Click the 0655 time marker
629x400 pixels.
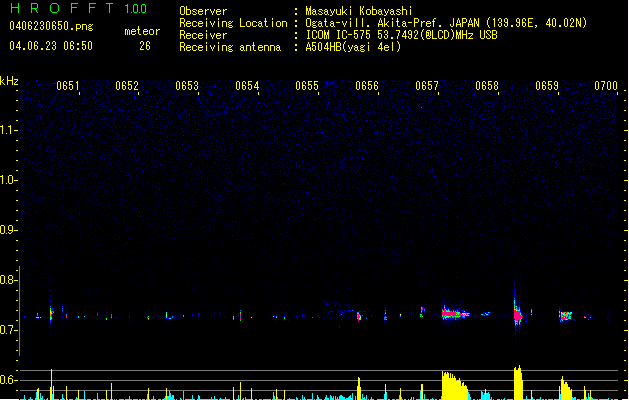point(307,86)
